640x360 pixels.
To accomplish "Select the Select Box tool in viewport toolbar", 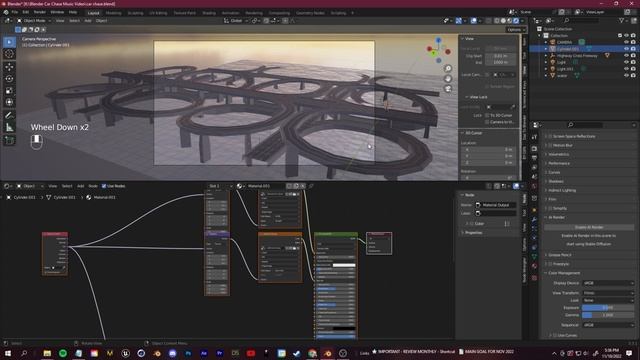I will [x=9, y=42].
